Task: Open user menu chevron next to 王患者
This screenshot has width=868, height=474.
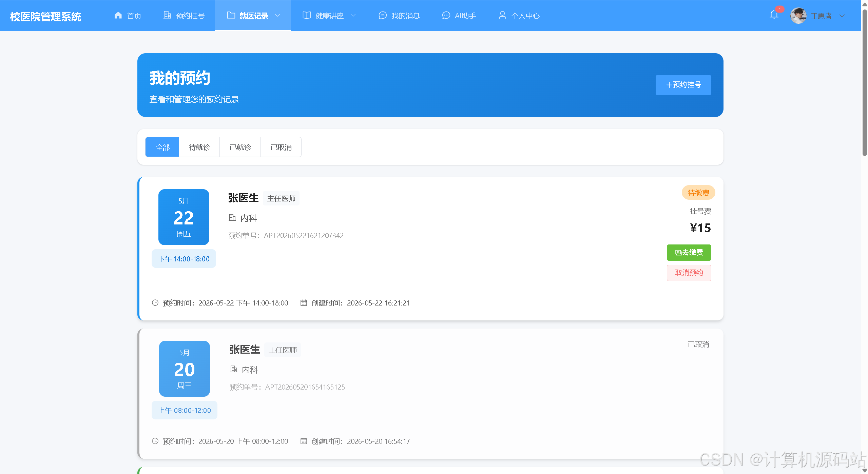Action: 842,16
